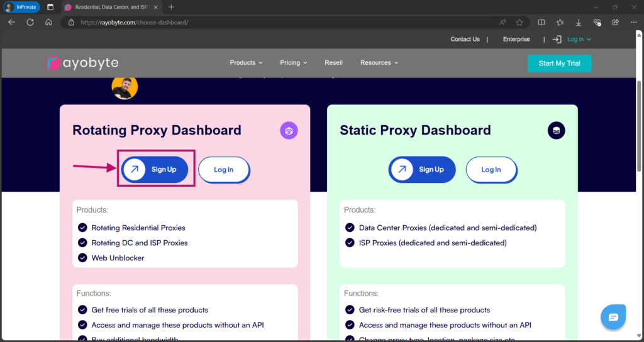The image size is (644, 342).
Task: Click 'Get risk-free trials of all these products'
Action: pyautogui.click(x=425, y=310)
